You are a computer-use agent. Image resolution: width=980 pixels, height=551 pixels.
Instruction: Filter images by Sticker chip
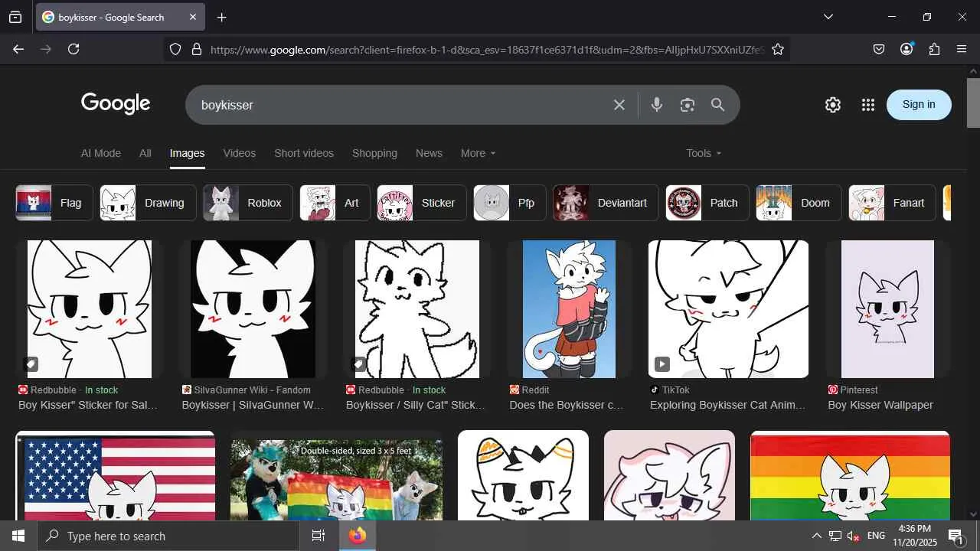(x=422, y=203)
